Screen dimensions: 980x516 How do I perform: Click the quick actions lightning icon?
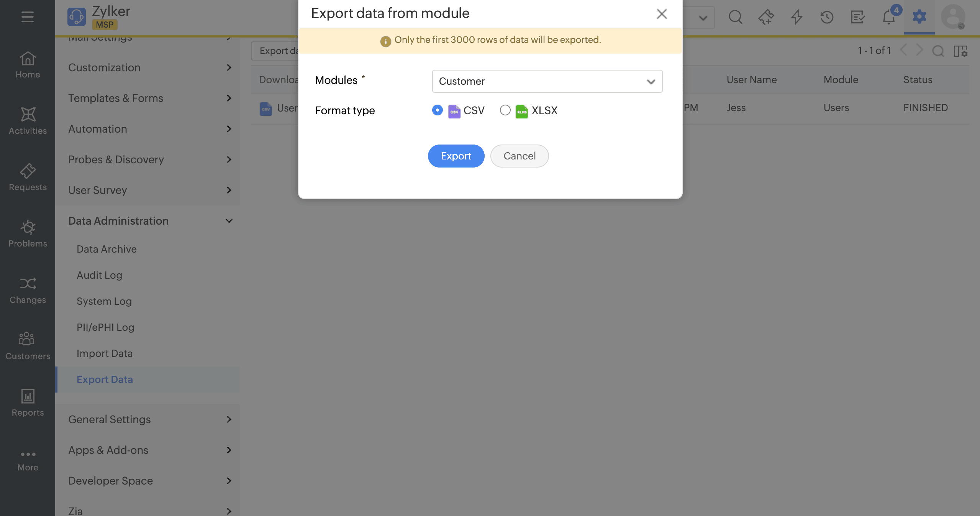(x=796, y=17)
